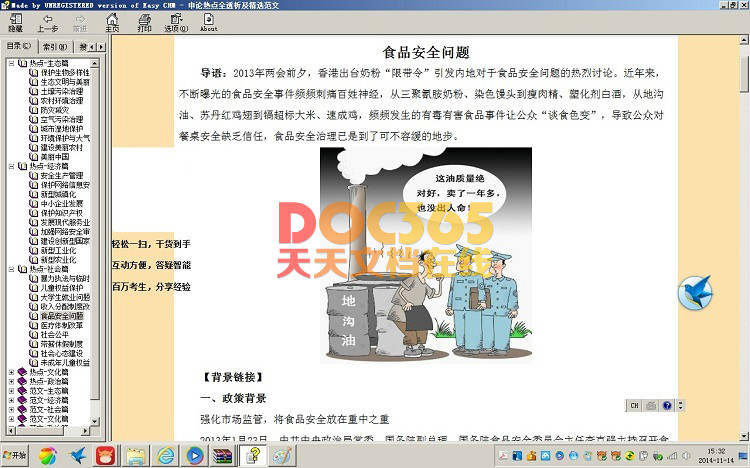The height and width of the screenshot is (468, 750).
Task: Open the 防灾减灾 topic
Action: [55, 110]
